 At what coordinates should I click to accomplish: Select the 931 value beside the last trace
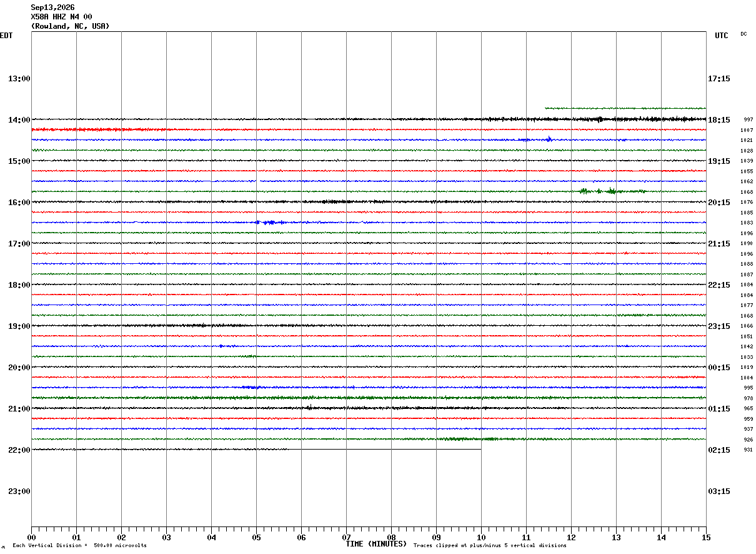[748, 450]
